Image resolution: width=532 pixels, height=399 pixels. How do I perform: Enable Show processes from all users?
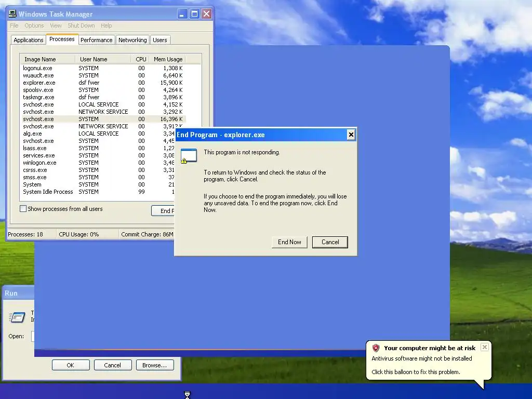pyautogui.click(x=23, y=209)
